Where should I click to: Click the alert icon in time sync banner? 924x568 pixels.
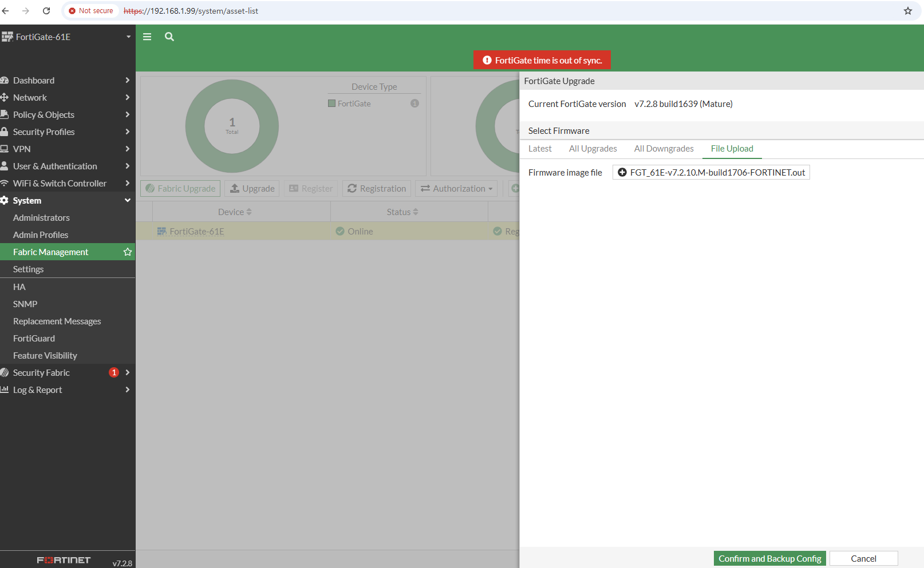tap(487, 60)
